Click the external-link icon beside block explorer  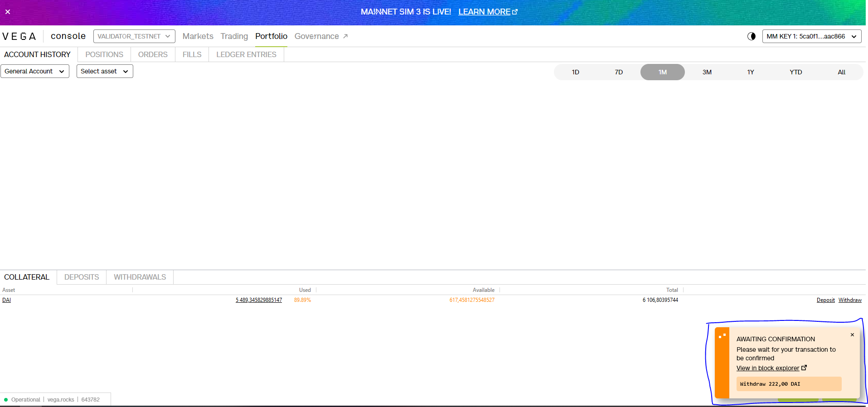click(x=804, y=368)
